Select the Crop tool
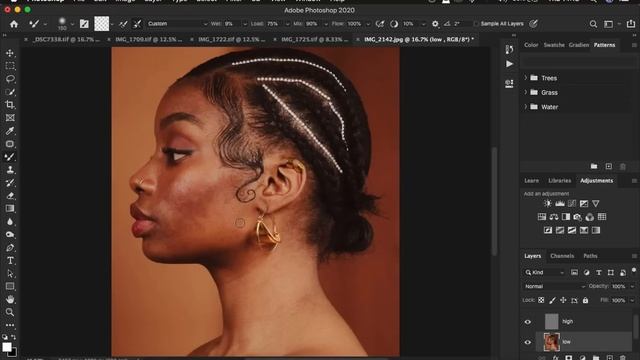The width and height of the screenshot is (640, 360). pyautogui.click(x=10, y=105)
